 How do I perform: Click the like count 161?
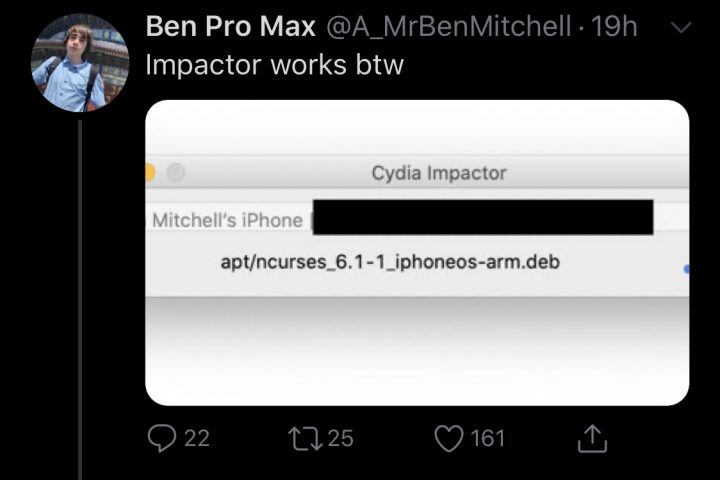(x=487, y=438)
